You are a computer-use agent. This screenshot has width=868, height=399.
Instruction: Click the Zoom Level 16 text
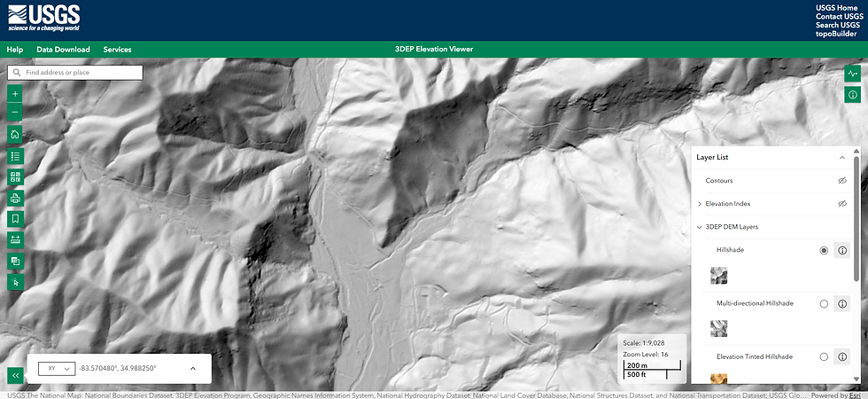tap(645, 354)
